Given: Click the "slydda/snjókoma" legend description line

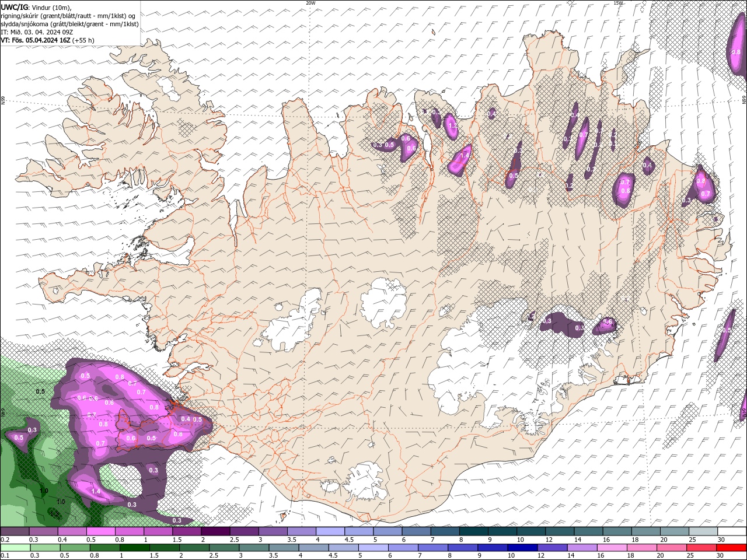Looking at the screenshot, I should [x=69, y=24].
